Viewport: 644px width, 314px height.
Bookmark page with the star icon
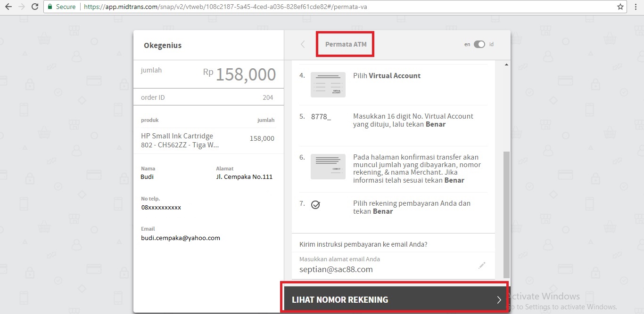620,7
